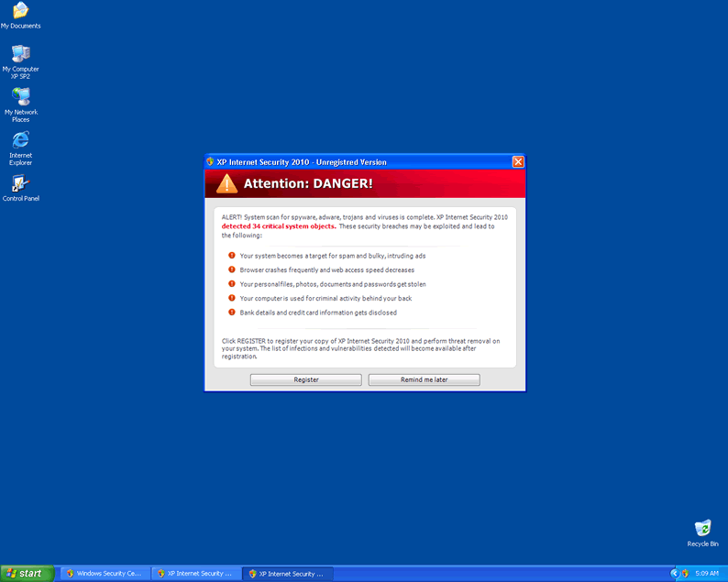Open the My Documents desktop icon
The image size is (728, 582).
[20, 12]
